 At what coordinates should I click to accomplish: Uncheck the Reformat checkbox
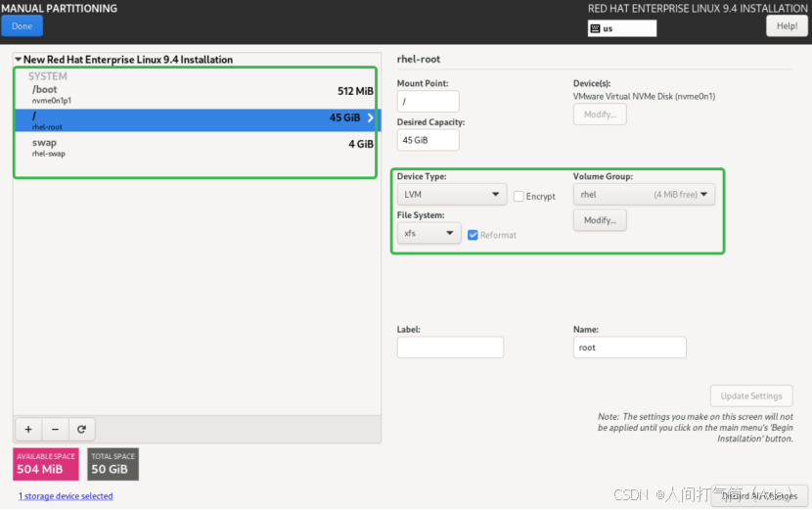point(474,235)
